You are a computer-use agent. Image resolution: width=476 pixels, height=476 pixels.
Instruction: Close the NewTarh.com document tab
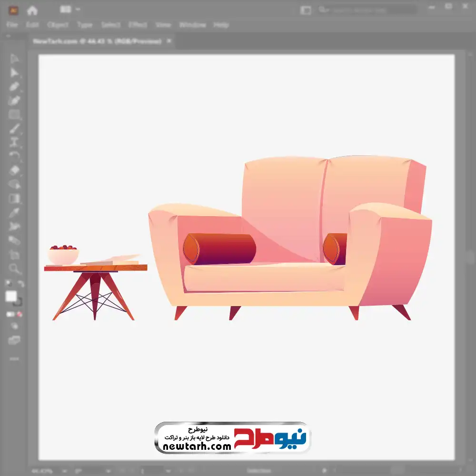coord(168,41)
